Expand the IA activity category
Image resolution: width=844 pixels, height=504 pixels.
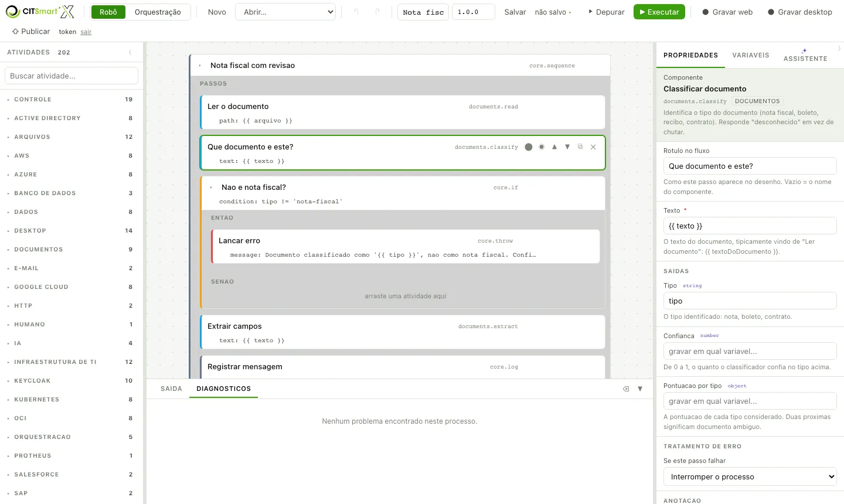point(70,343)
